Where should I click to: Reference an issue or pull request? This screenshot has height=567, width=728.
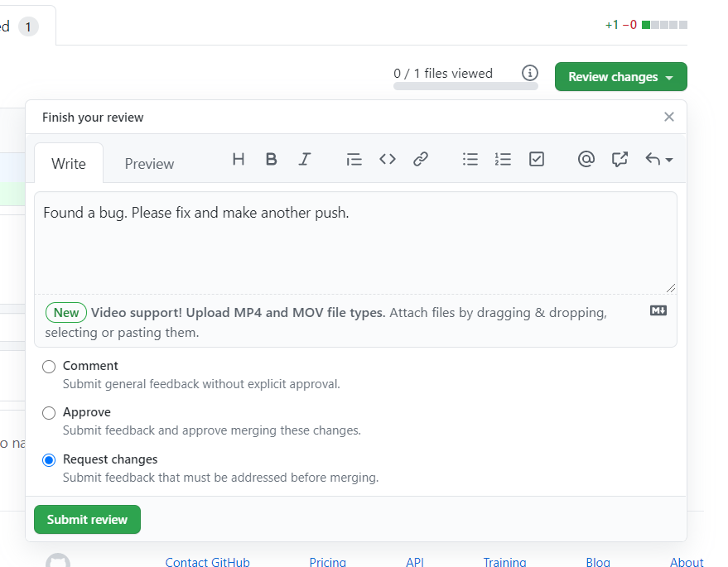click(x=620, y=160)
